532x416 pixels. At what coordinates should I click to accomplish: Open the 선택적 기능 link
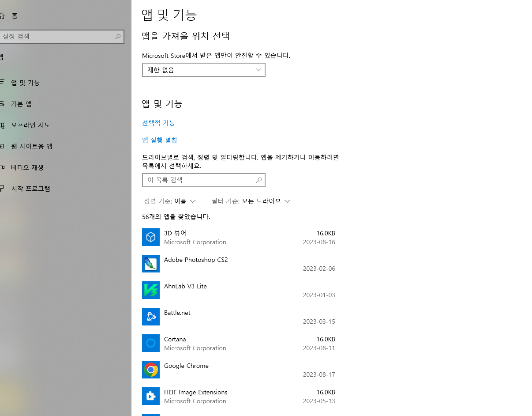pos(158,123)
